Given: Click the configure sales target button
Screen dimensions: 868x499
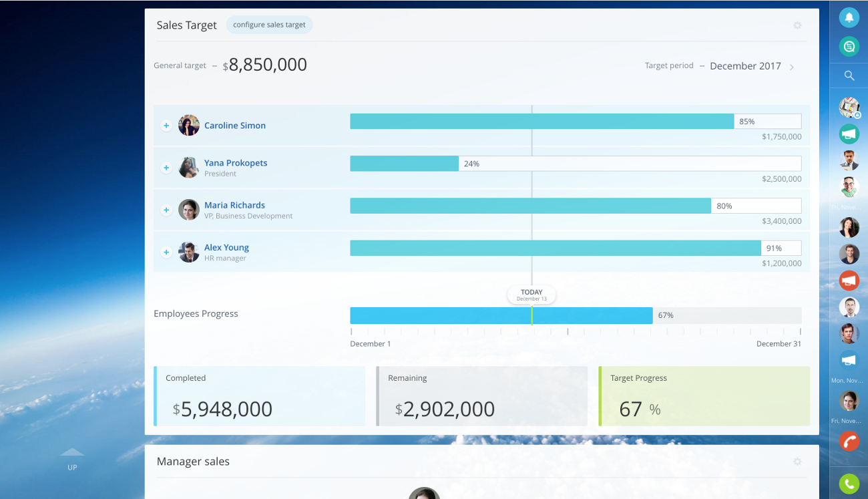Looking at the screenshot, I should 269,25.
